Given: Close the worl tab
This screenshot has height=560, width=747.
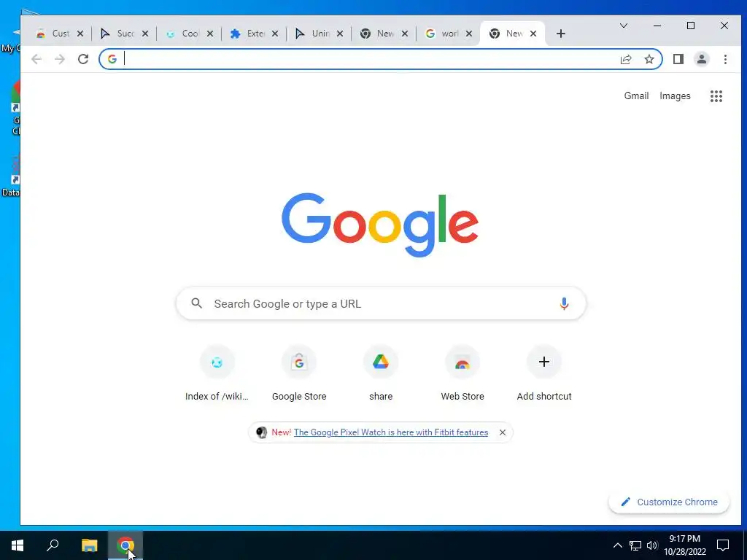Looking at the screenshot, I should click(469, 34).
